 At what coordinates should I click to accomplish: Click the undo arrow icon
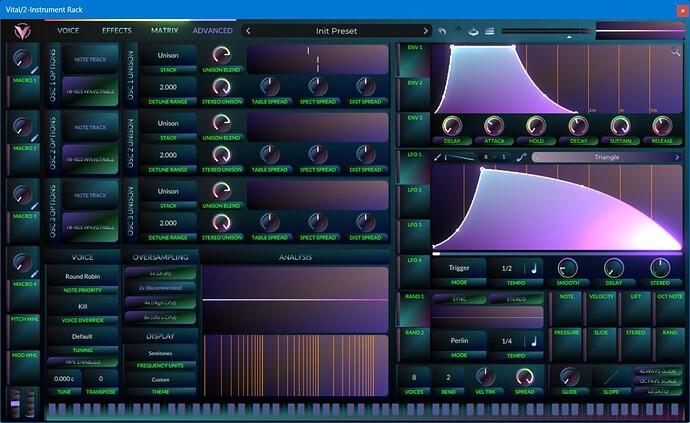[x=442, y=31]
